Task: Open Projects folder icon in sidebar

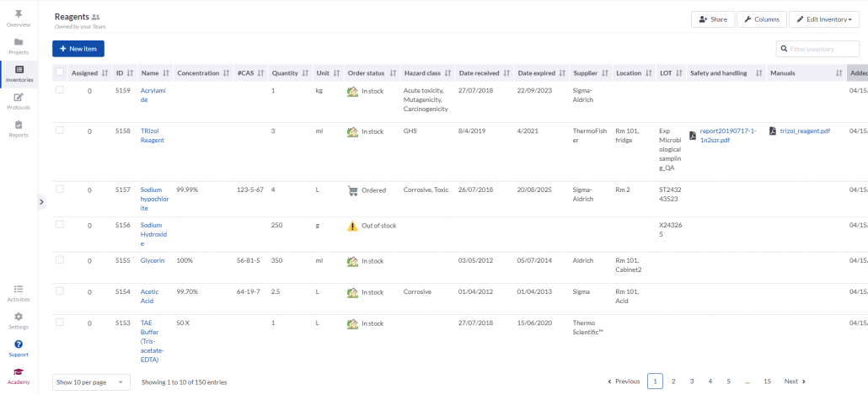Action: [x=19, y=42]
